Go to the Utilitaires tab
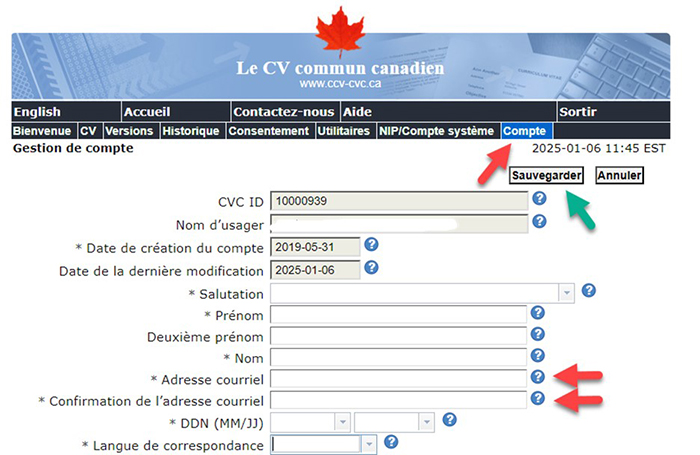The image size is (700, 455). click(x=346, y=131)
